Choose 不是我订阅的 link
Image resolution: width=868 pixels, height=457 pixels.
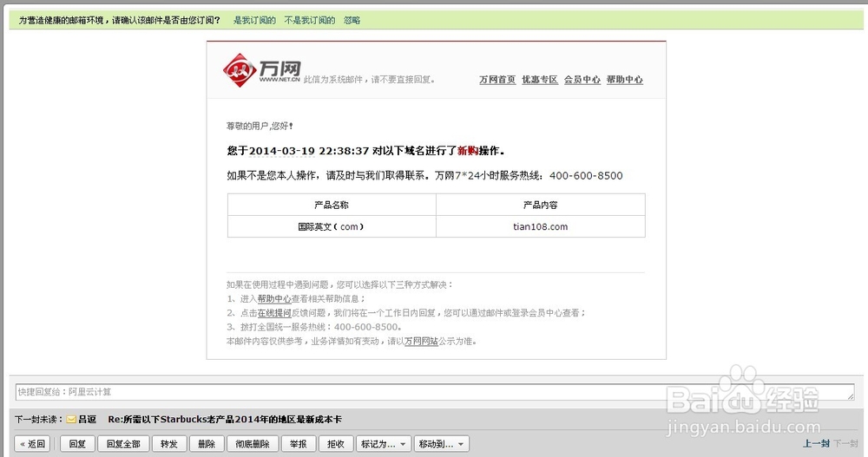[x=310, y=21]
